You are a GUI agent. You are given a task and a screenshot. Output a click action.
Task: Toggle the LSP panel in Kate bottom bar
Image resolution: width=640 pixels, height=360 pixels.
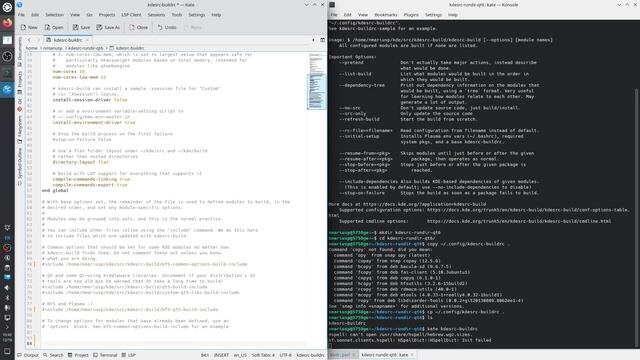click(x=129, y=355)
